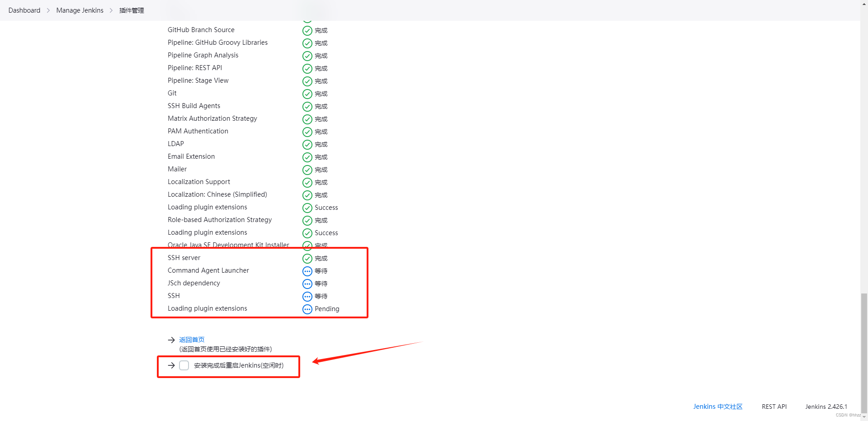
Task: Click the 完成 status beside LDAP
Action: tap(321, 144)
